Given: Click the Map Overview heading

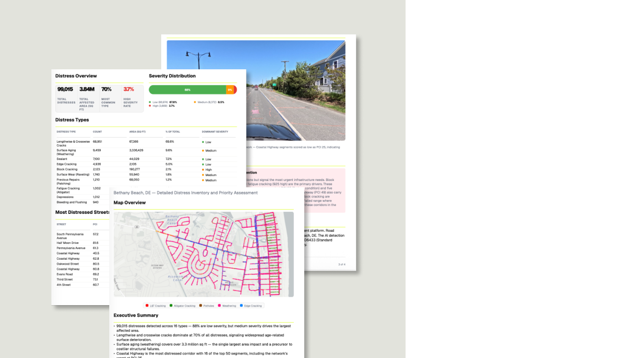Looking at the screenshot, I should click(x=130, y=202).
